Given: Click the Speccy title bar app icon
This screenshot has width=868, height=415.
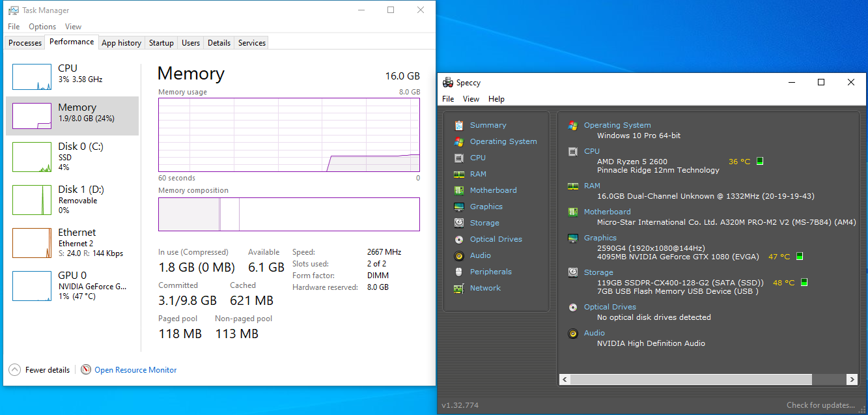Looking at the screenshot, I should tap(448, 83).
